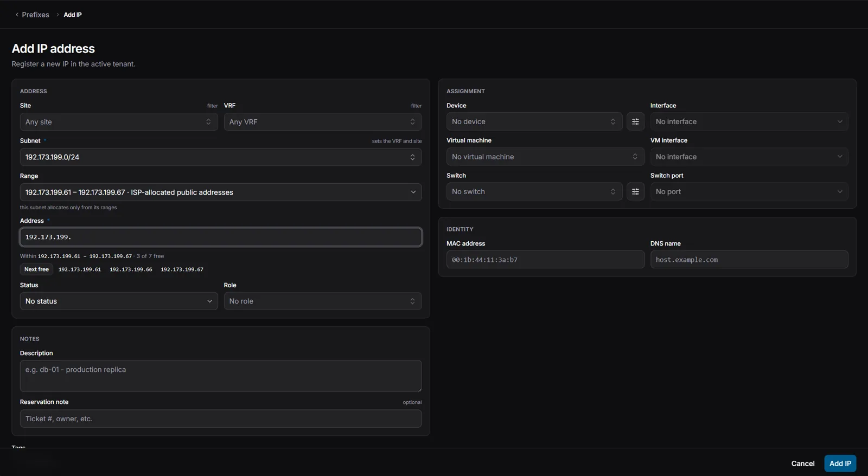The width and height of the screenshot is (868, 476).
Task: Click the Add IP address heading
Action: (x=53, y=49)
